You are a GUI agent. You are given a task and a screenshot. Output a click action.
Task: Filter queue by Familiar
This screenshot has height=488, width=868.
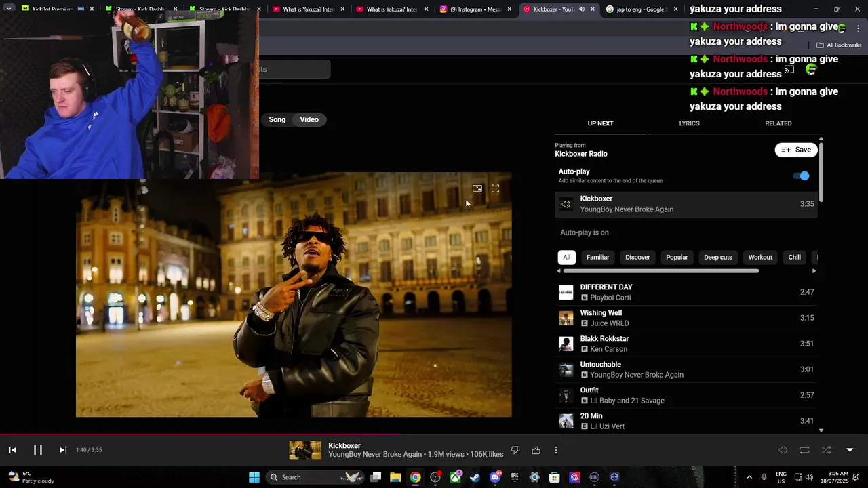597,258
